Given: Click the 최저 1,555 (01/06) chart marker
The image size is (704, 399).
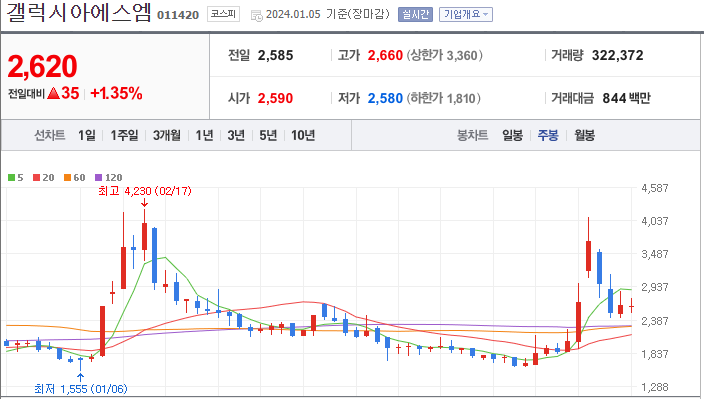Looking at the screenshot, I should tap(81, 389).
